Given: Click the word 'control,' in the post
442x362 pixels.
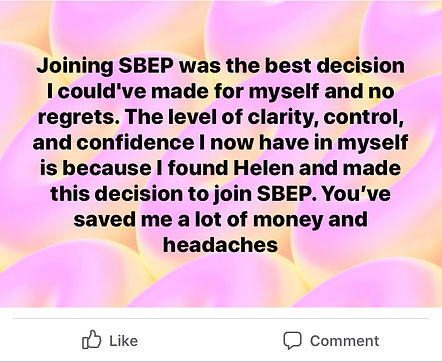Looking at the screenshot, I should [x=364, y=117].
